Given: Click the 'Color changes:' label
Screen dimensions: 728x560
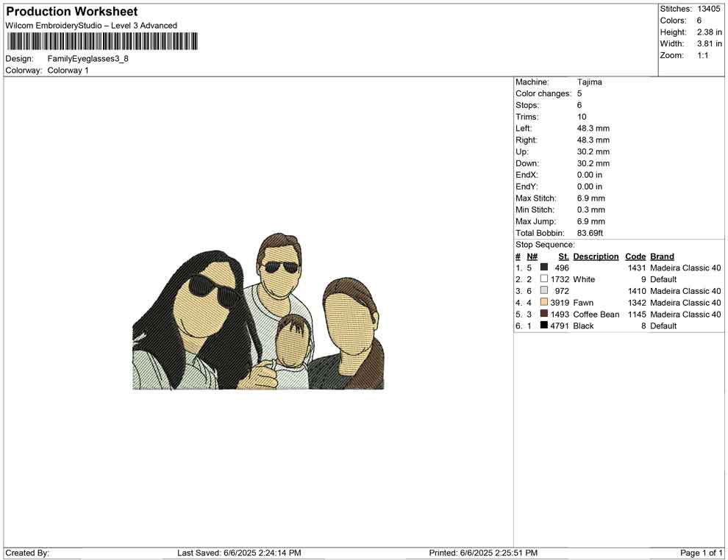Looking at the screenshot, I should click(543, 94).
